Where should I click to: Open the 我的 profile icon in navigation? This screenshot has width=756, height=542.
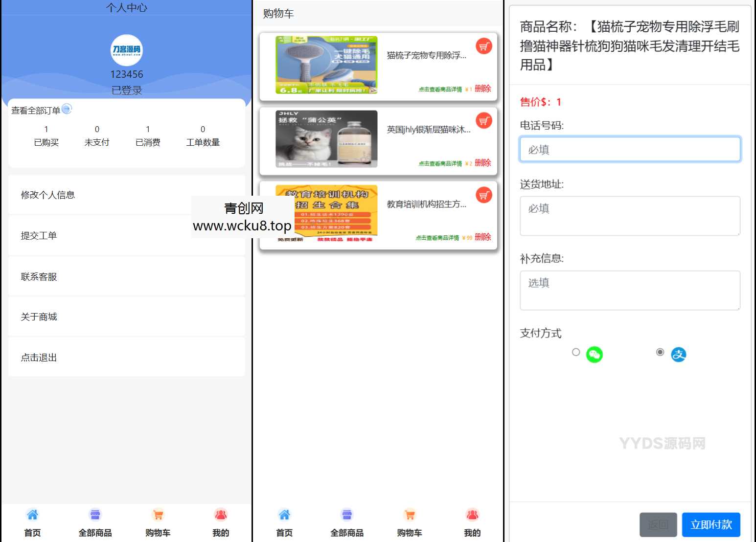pyautogui.click(x=221, y=515)
